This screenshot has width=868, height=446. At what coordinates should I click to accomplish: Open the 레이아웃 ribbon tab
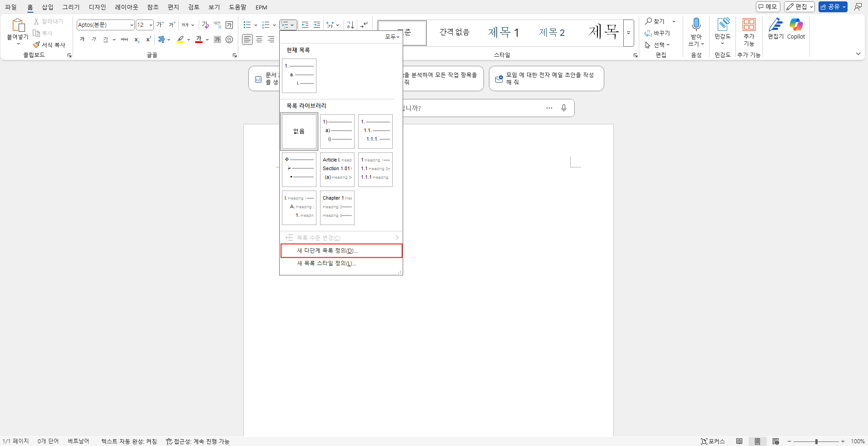pos(126,7)
